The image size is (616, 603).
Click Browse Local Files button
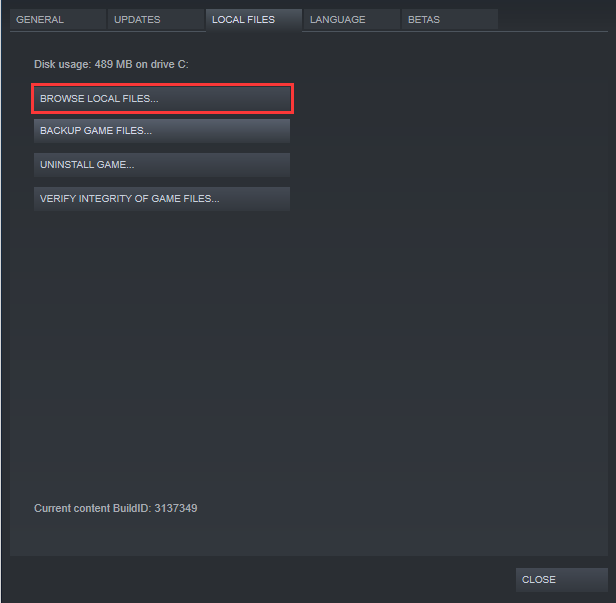coord(162,99)
